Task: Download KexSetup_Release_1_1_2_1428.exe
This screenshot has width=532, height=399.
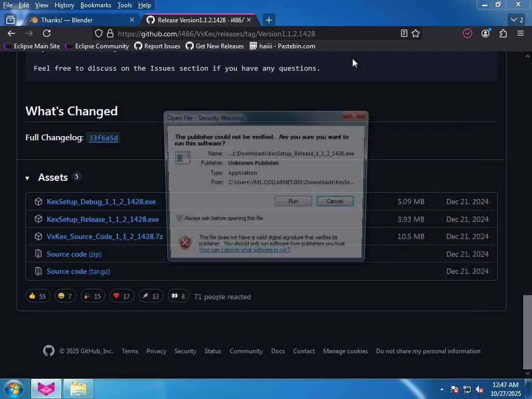Action: point(103,219)
